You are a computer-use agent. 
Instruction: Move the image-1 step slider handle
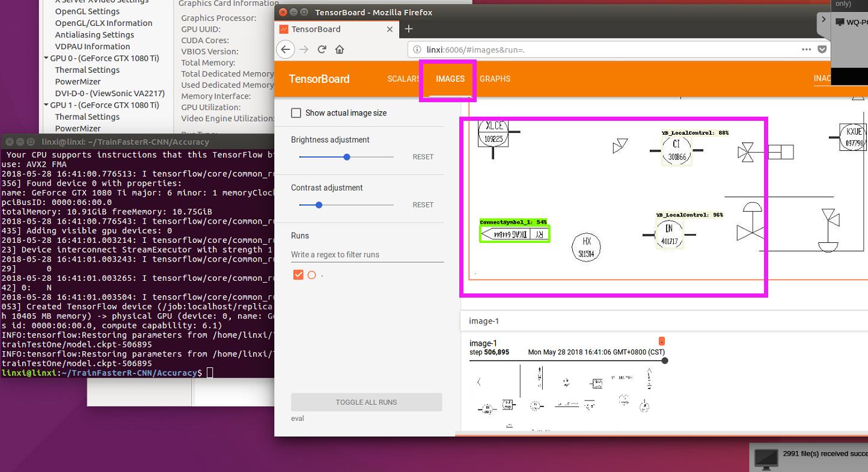click(x=664, y=361)
